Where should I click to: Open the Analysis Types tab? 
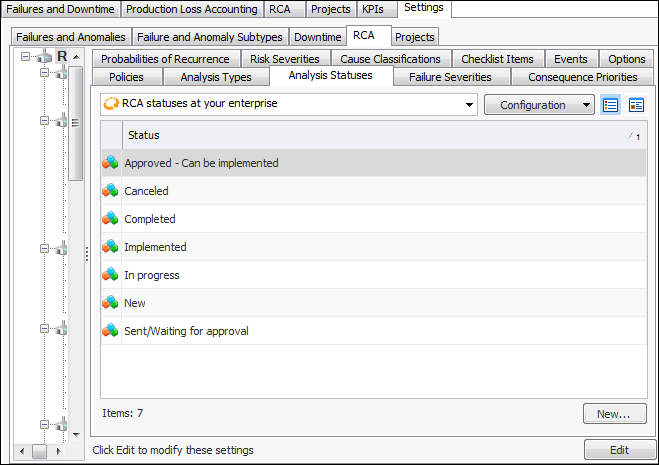(x=216, y=77)
